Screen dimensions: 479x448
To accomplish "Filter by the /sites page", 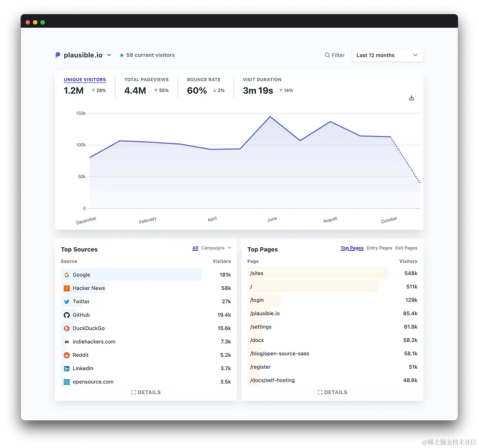I will [257, 273].
